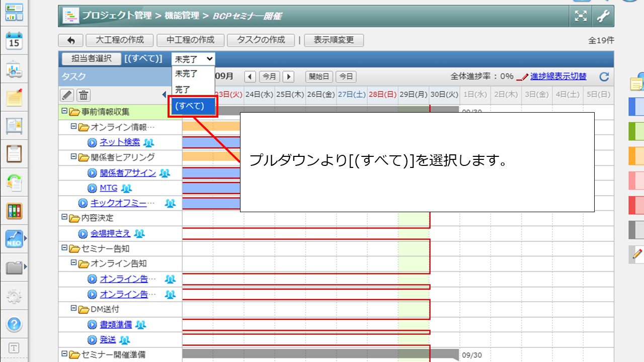This screenshot has height=362, width=644.
Task: Toggle 進捗線表示切替 progress line display
Action: pos(558,76)
